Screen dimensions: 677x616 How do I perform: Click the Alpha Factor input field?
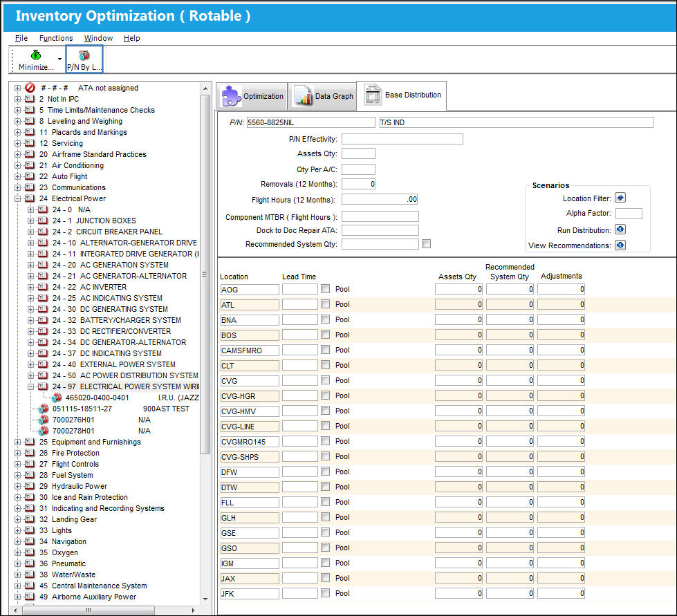click(629, 213)
